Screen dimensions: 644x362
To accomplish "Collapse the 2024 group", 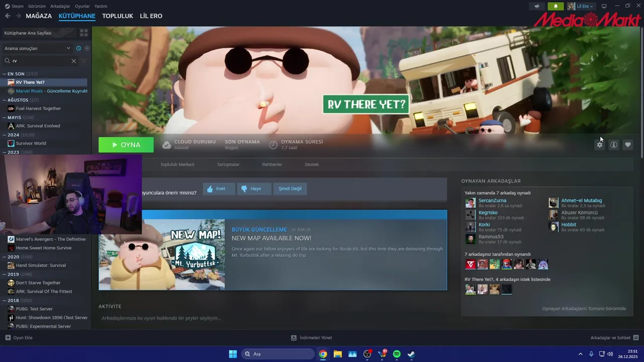I will click(19, 135).
